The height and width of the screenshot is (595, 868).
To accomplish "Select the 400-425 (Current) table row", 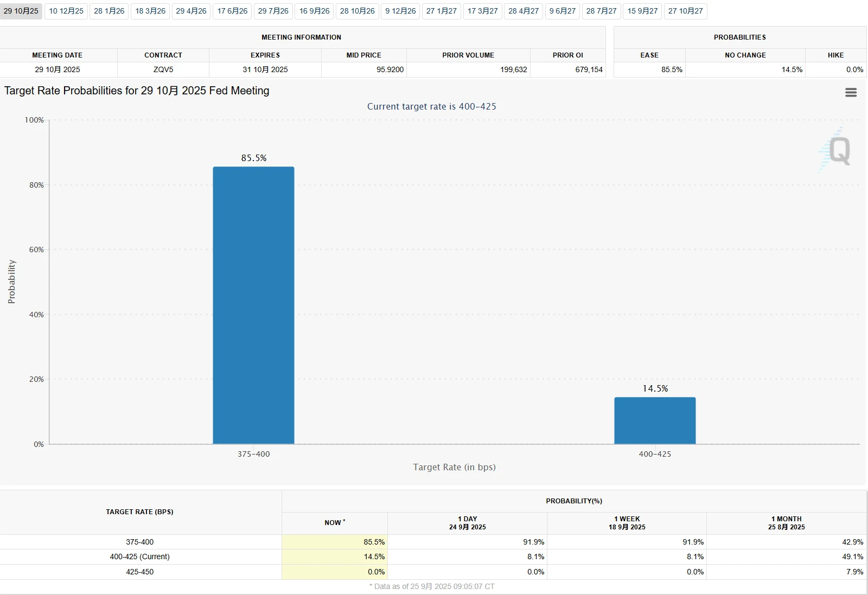I will [x=140, y=556].
